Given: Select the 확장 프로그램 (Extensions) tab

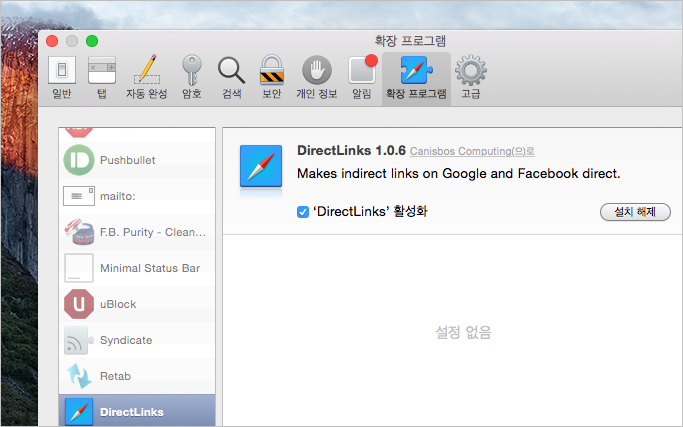Looking at the screenshot, I should click(416, 78).
